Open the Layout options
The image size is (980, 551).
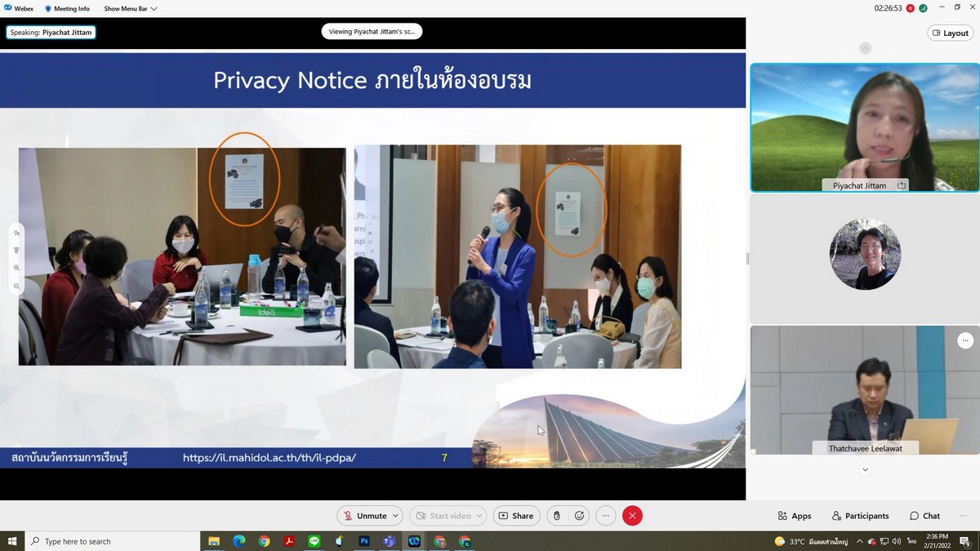pyautogui.click(x=950, y=33)
